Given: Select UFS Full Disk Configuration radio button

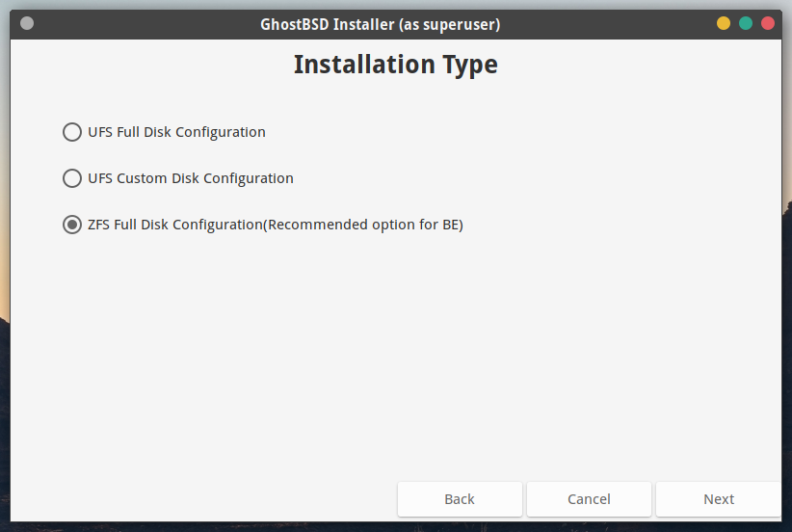Looking at the screenshot, I should pyautogui.click(x=72, y=132).
